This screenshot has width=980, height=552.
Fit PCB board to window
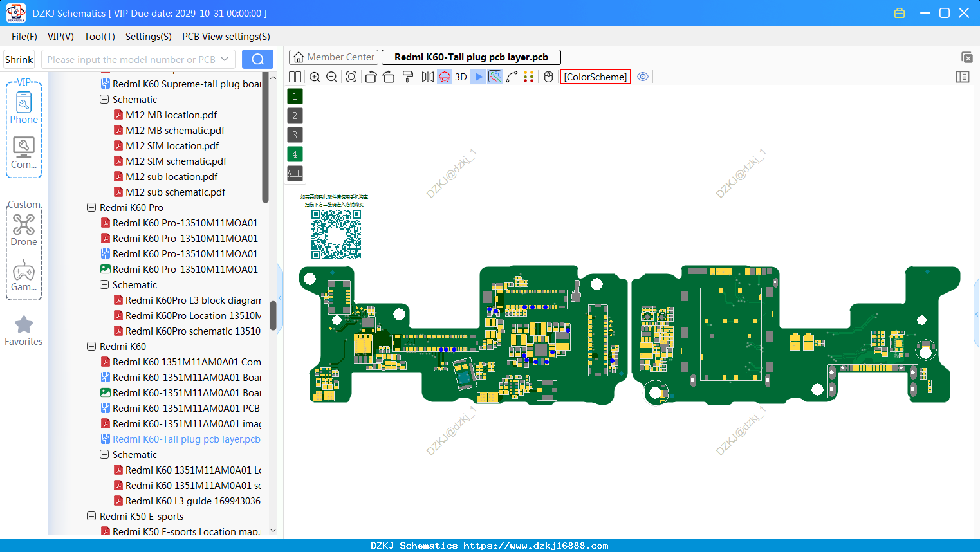(351, 77)
